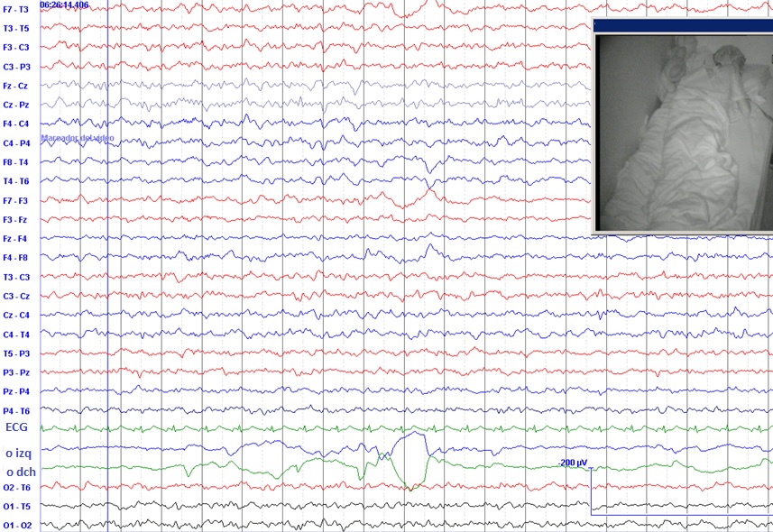773x532 pixels.
Task: Click the 06:26:14.406 timestamp
Action: 64,5
